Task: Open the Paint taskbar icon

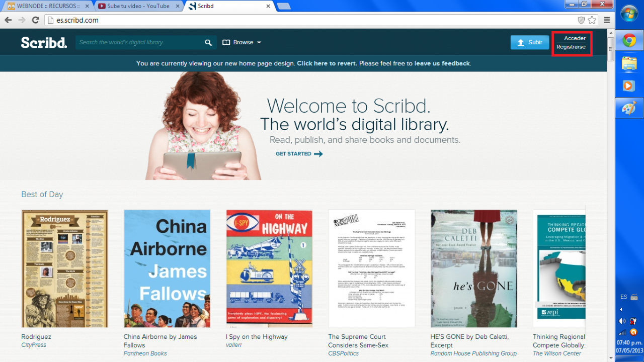Action: 629,108
